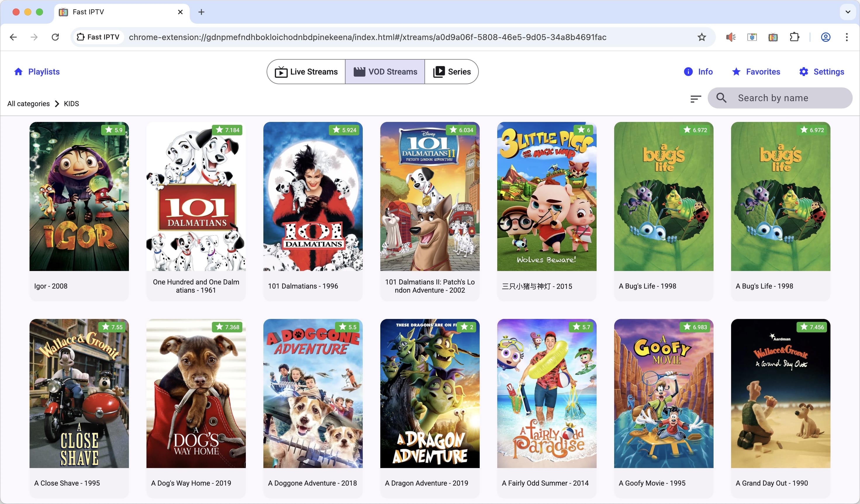Open Chrome three-dot menu
Viewport: 860px width, 504px height.
[x=847, y=37]
